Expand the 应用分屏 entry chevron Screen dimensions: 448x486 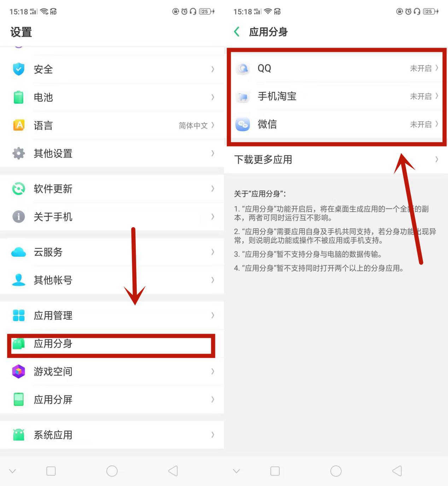[x=213, y=400]
